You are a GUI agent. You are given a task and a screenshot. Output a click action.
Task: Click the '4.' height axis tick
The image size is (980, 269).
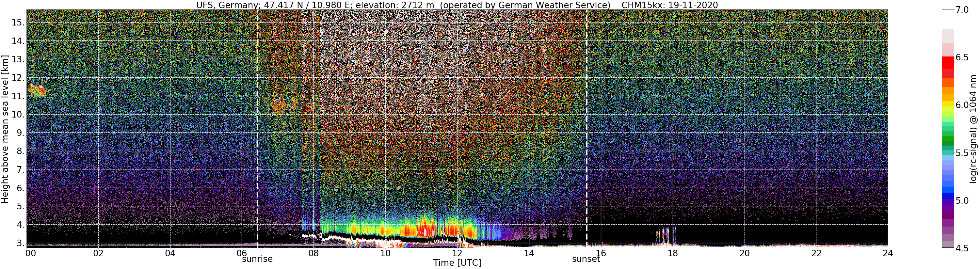[x=20, y=225]
